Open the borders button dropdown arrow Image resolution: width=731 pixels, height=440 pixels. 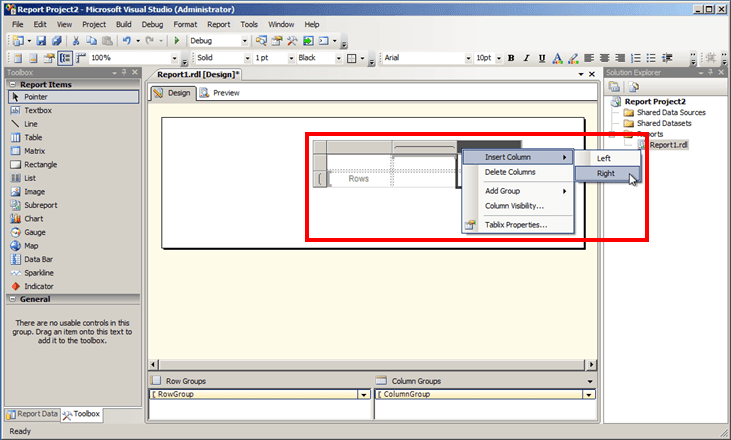point(362,58)
